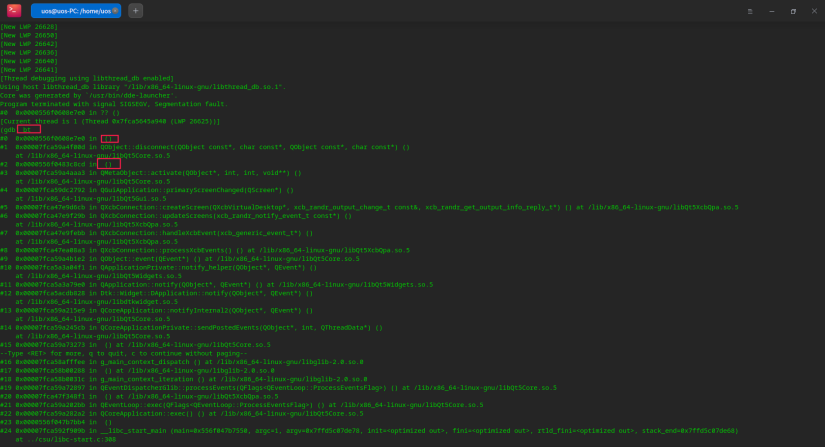Click the red-boxed parentheses in frame #0
This screenshot has width=825, height=447.
pos(109,138)
